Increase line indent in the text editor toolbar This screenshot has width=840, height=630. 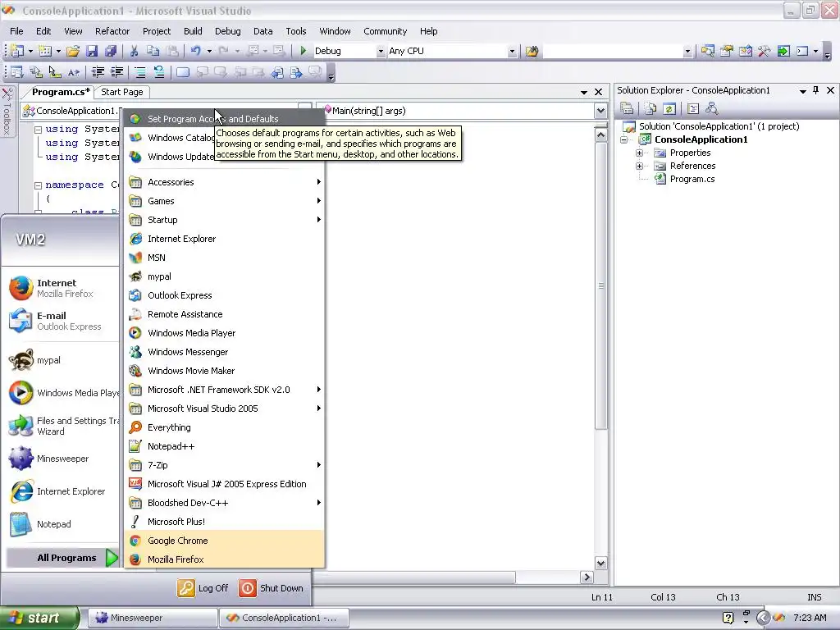116,72
